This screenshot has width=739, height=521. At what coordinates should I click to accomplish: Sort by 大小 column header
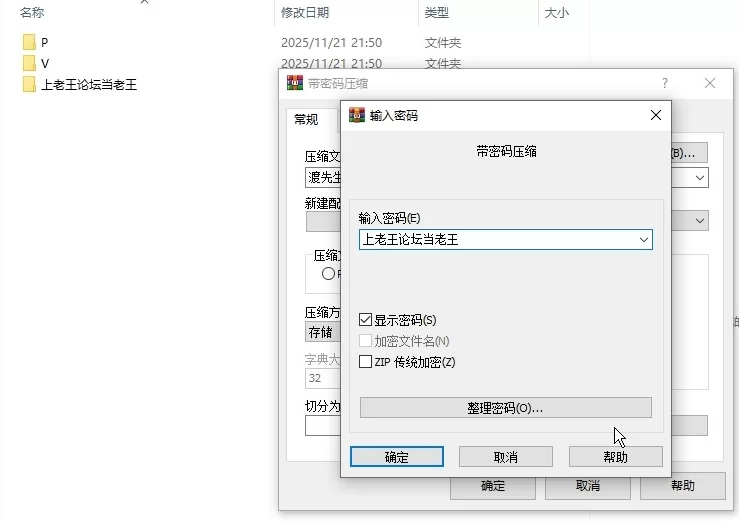[x=557, y=13]
